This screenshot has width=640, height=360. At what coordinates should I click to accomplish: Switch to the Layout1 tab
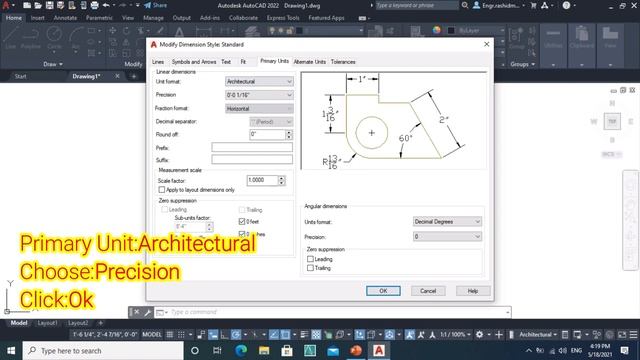coord(47,323)
